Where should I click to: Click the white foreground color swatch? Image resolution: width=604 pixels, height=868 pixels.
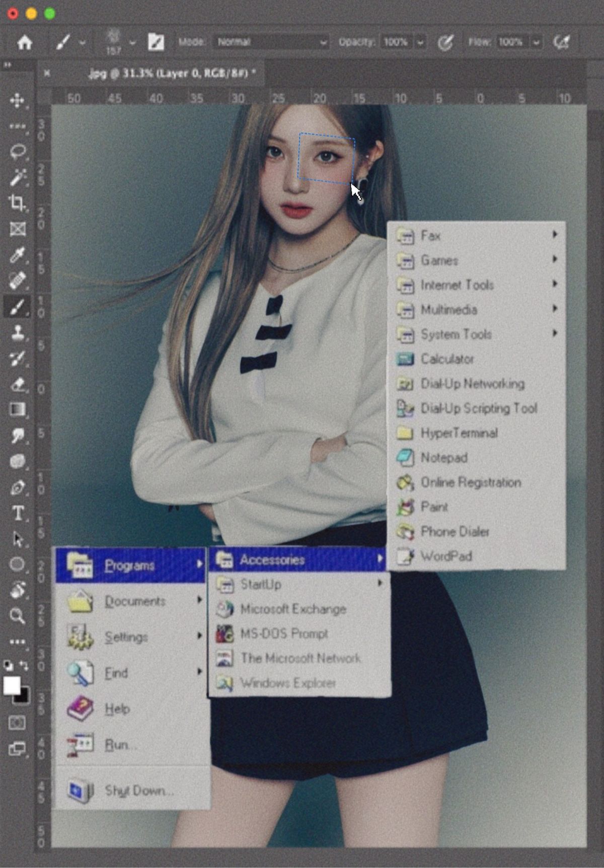(x=12, y=685)
